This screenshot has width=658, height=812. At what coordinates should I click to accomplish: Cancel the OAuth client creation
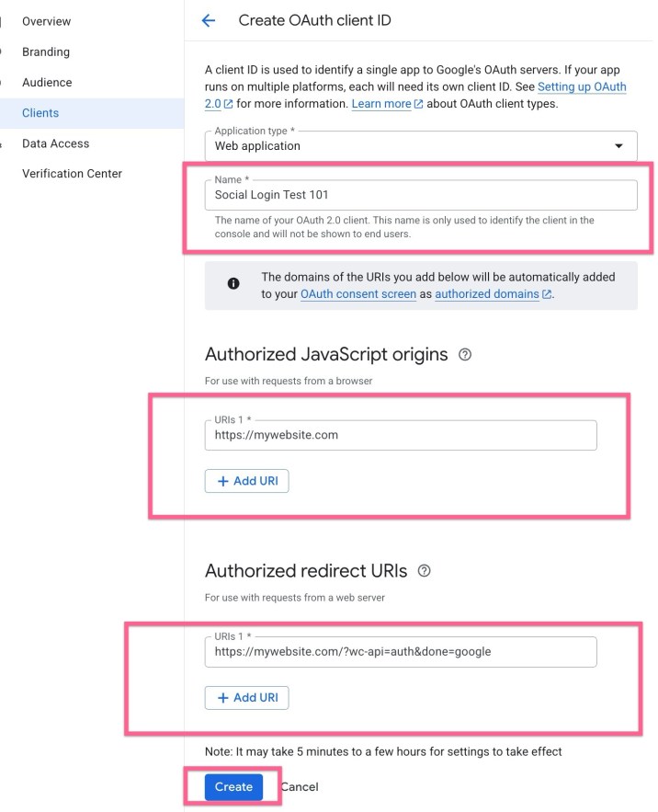pos(300,786)
